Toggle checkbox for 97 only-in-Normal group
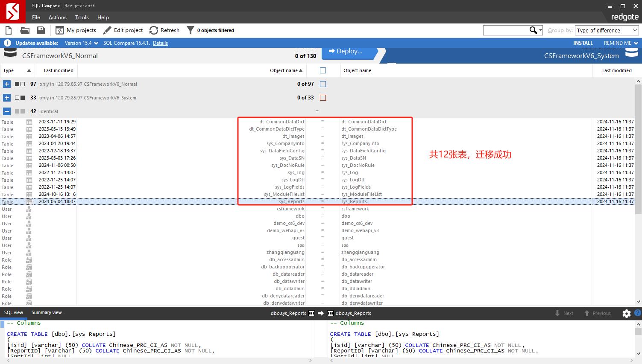 tap(323, 84)
